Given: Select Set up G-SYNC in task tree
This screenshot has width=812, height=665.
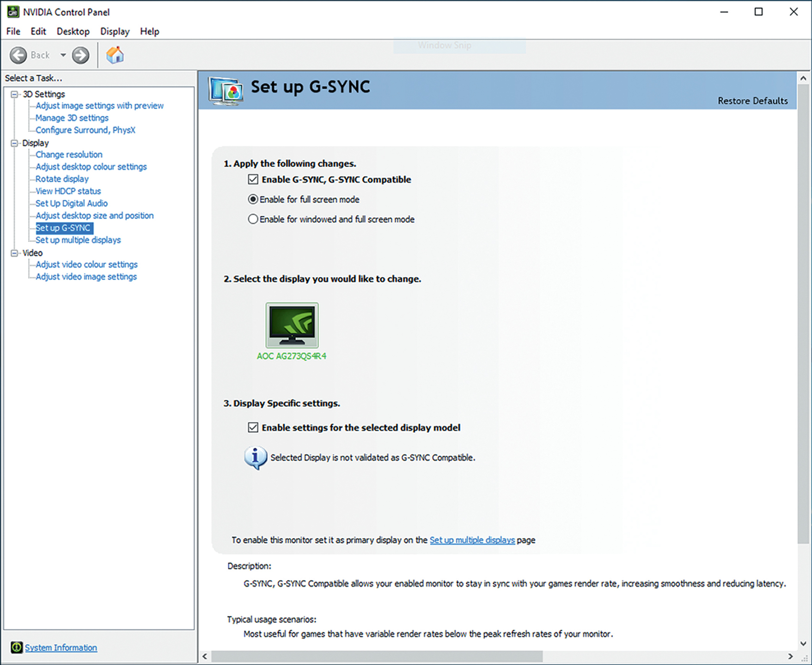Looking at the screenshot, I should point(64,228).
